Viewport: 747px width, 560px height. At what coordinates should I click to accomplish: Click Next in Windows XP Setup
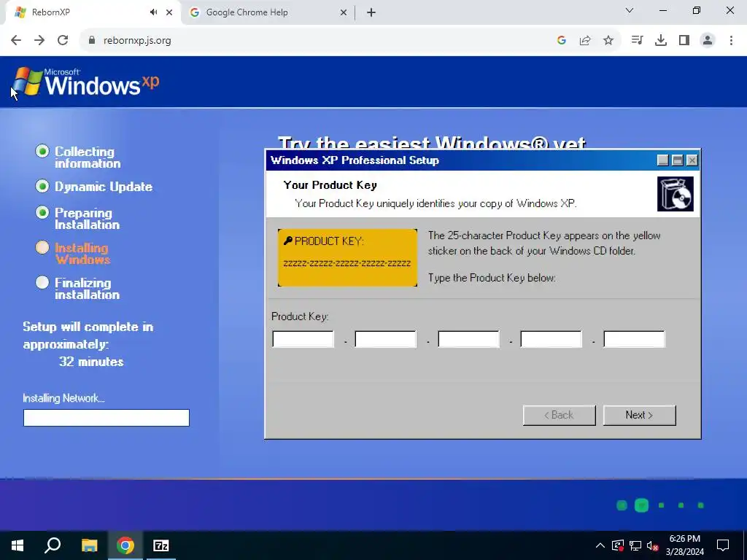pyautogui.click(x=639, y=415)
